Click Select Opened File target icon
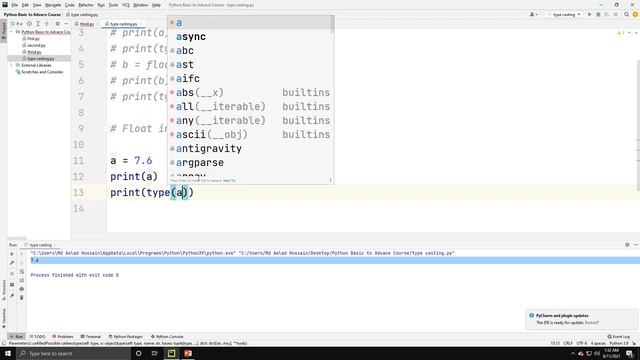This screenshot has height=360, width=640. pyautogui.click(x=29, y=24)
